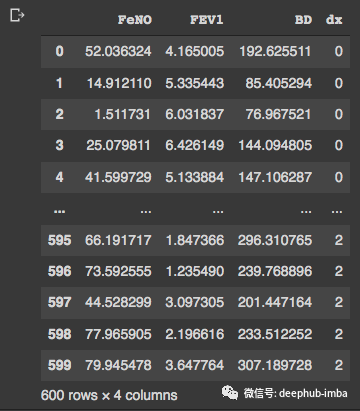This screenshot has width=360, height=411.
Task: Click row index 597
Action: [59, 302]
